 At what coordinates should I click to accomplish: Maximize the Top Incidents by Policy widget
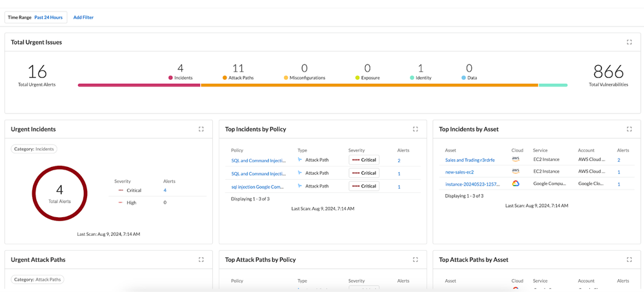click(x=416, y=129)
